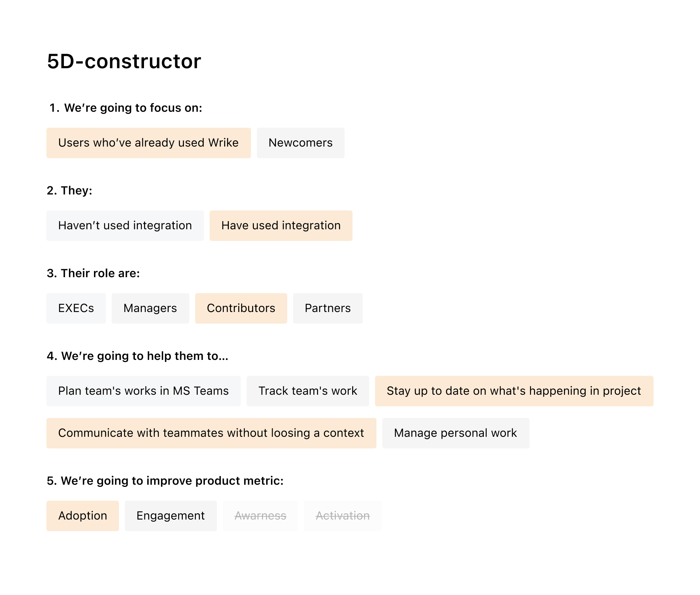Select the "Manage personal work" chip
This screenshot has height=595, width=700.
[456, 433]
